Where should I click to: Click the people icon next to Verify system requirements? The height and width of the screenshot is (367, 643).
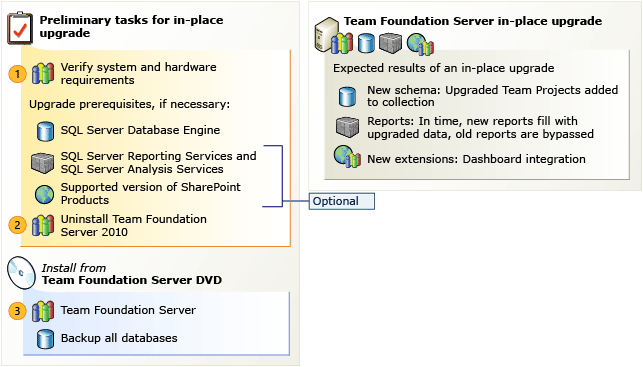click(43, 73)
